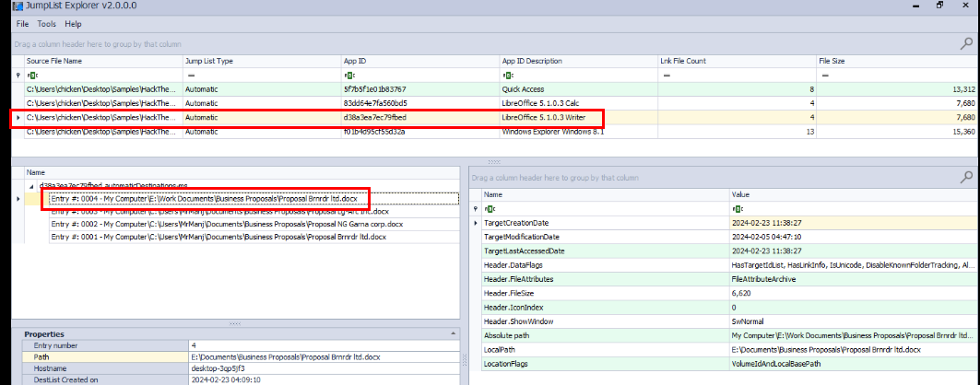The image size is (980, 385).
Task: Open filter operator icon under File Size
Action: pos(825,75)
